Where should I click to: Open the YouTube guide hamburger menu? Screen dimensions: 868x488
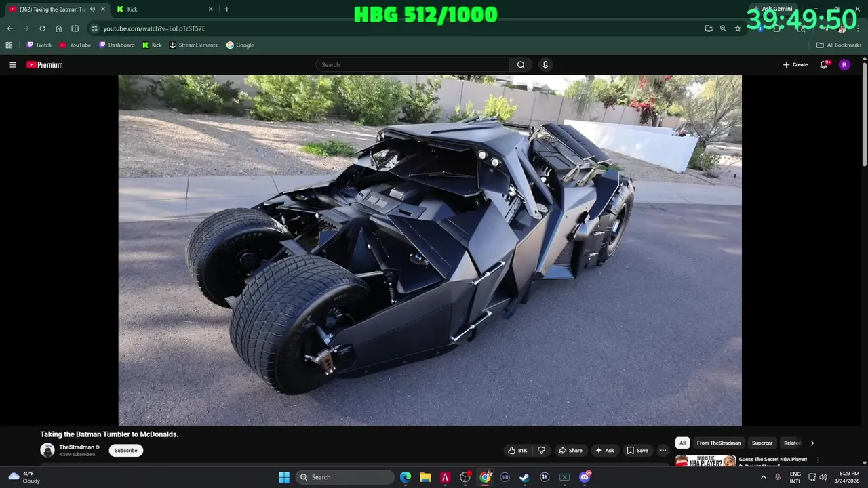click(x=13, y=65)
